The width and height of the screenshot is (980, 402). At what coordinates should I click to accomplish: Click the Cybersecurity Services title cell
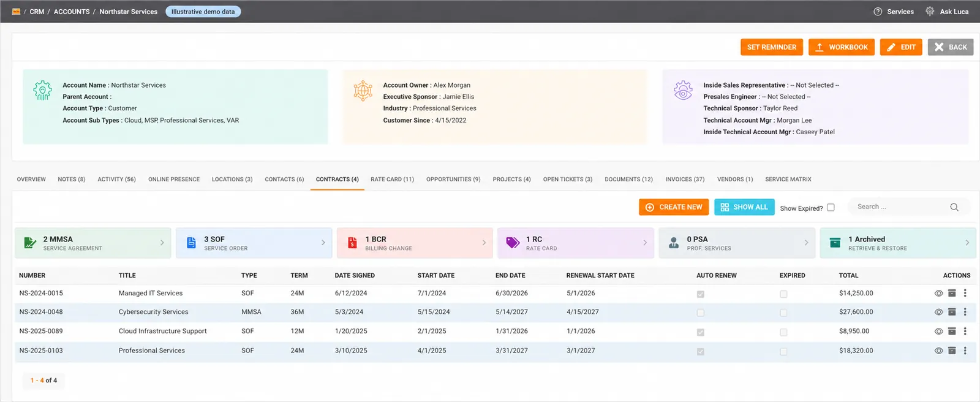click(x=153, y=312)
